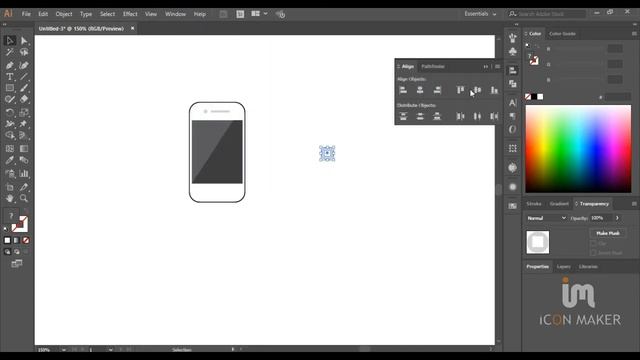Select the Column Graph tool
The width and height of the screenshot is (640, 360).
pyautogui.click(x=24, y=174)
